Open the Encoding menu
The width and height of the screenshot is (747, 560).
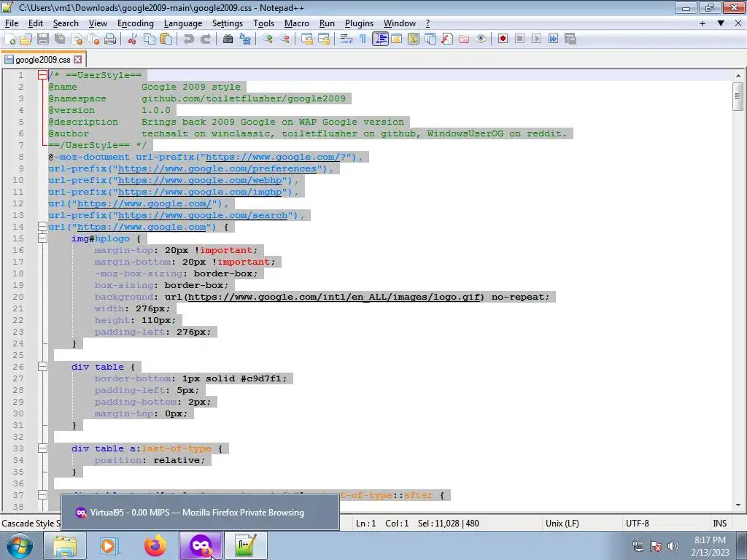135,23
